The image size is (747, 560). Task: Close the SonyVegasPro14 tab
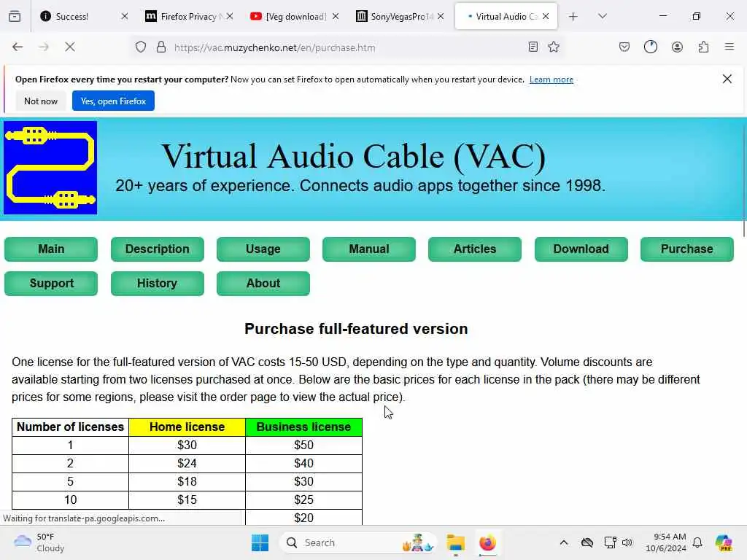pyautogui.click(x=441, y=16)
